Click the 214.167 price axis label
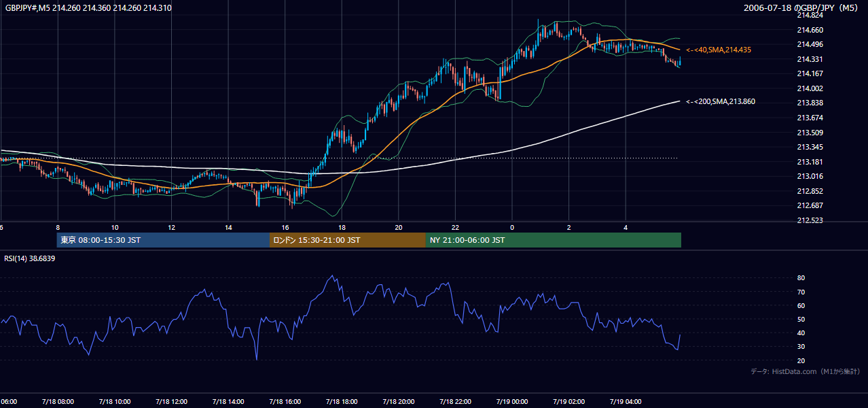Image resolution: width=868 pixels, height=408 pixels. [x=810, y=74]
